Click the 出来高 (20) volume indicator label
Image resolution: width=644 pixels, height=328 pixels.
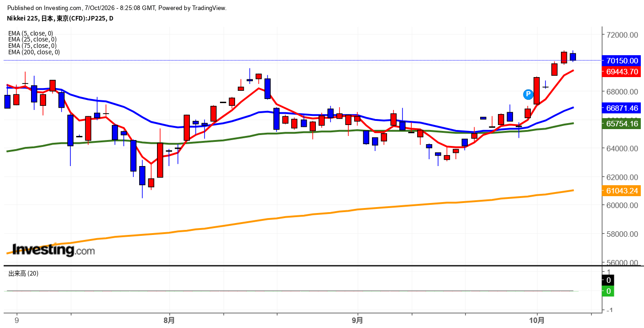coord(23,273)
